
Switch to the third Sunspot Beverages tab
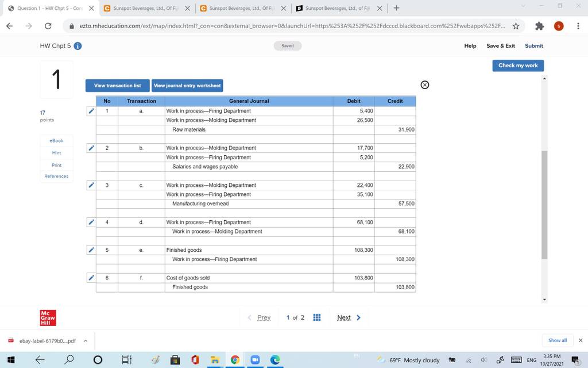242,8
